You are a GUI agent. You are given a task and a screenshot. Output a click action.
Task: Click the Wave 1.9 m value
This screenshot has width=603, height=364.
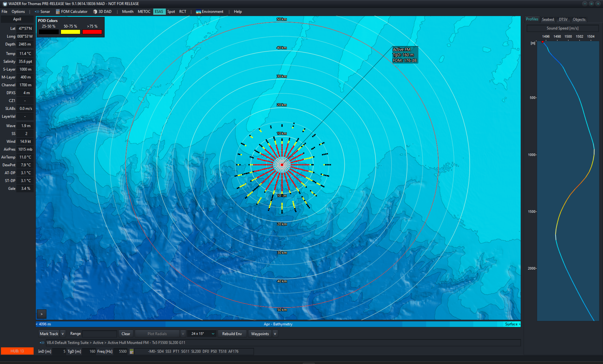[25, 126]
